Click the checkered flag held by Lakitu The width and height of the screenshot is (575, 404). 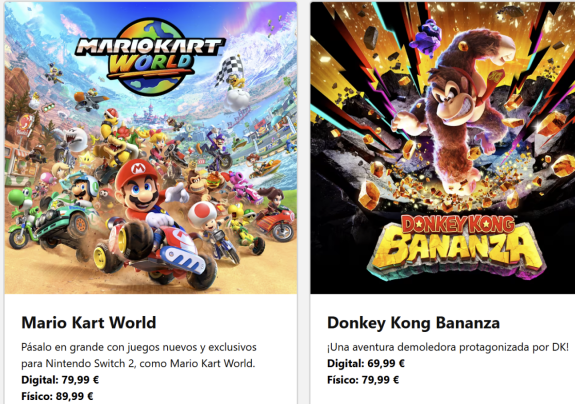[x=229, y=70]
